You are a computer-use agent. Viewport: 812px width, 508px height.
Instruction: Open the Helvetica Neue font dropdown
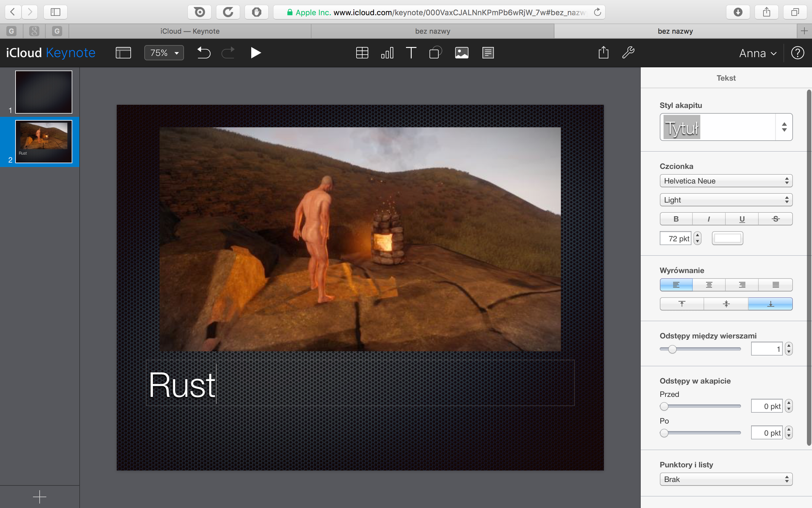coord(726,181)
